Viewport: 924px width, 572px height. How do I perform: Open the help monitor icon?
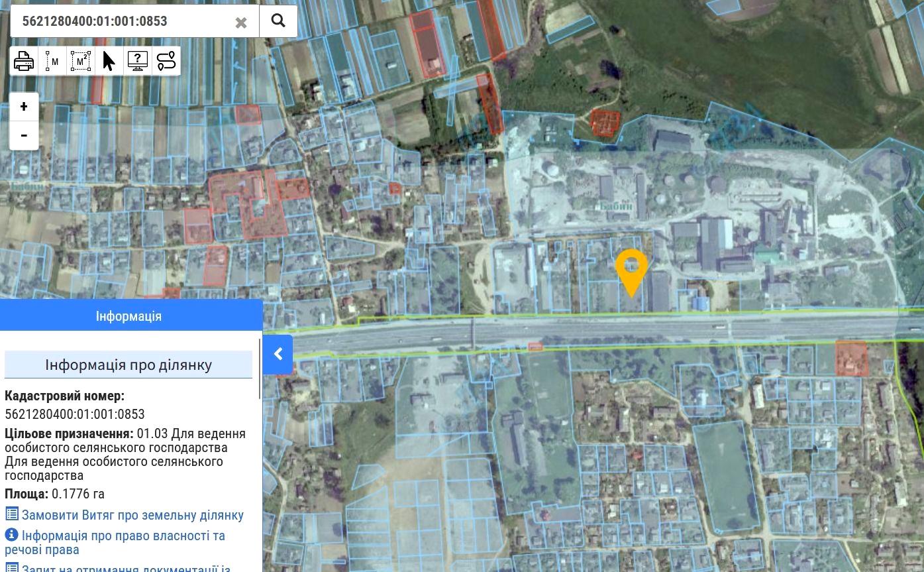138,61
